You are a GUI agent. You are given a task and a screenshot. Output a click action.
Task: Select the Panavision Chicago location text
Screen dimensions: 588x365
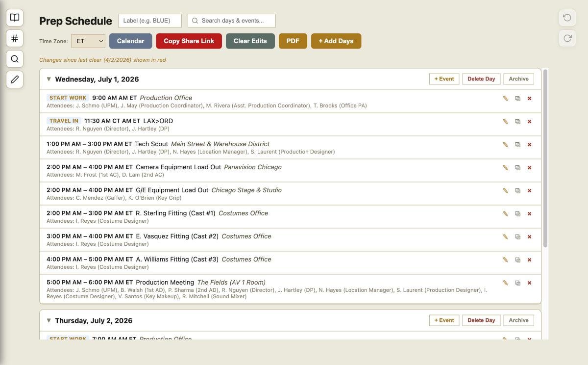(x=253, y=167)
